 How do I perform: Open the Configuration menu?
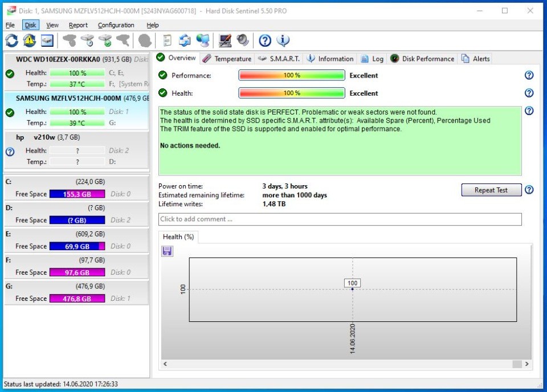pyautogui.click(x=116, y=25)
